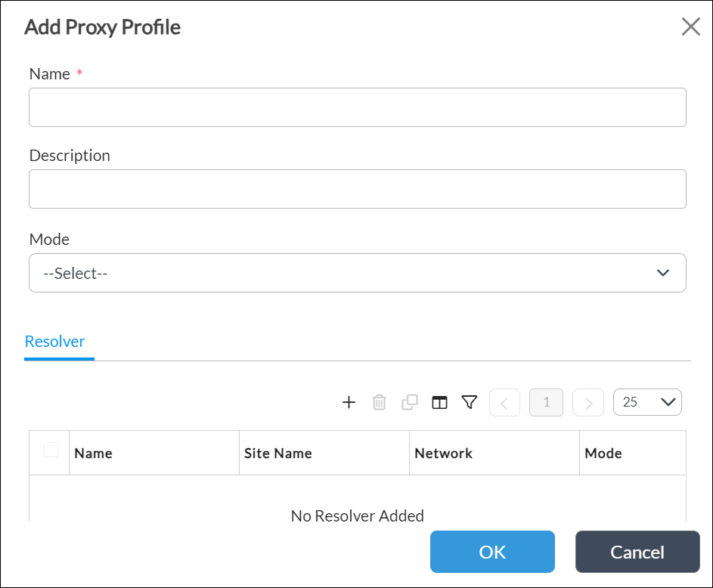Select the duplicate resolver icon
713x588 pixels.
coord(410,402)
